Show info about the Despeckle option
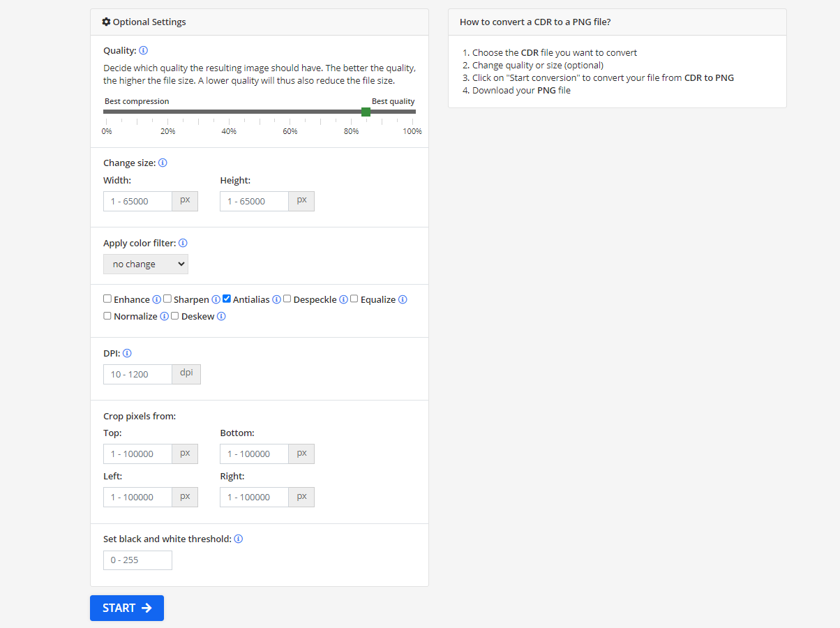The width and height of the screenshot is (840, 628). coord(343,299)
